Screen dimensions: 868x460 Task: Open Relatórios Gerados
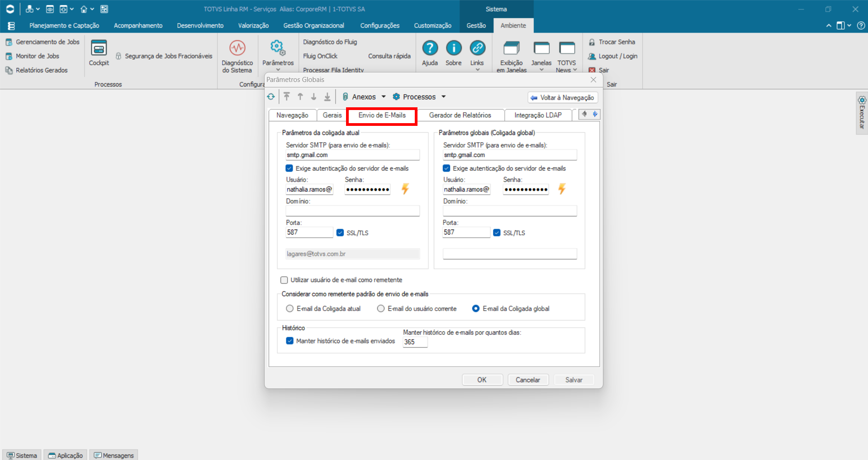coord(36,70)
